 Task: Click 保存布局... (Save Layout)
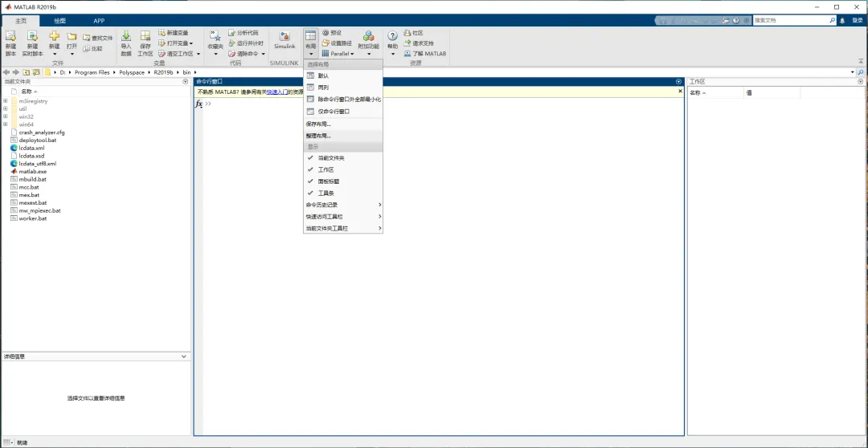click(x=342, y=124)
